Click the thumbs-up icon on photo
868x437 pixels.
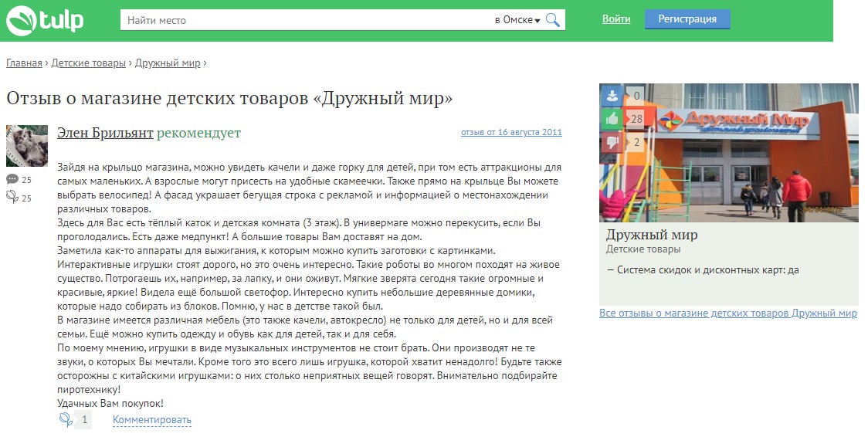click(612, 118)
